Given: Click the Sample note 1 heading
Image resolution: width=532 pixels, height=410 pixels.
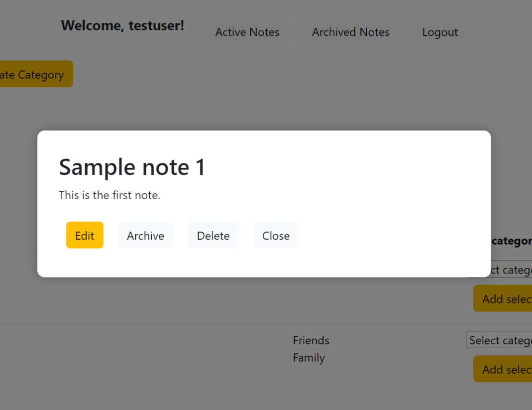Looking at the screenshot, I should [132, 167].
